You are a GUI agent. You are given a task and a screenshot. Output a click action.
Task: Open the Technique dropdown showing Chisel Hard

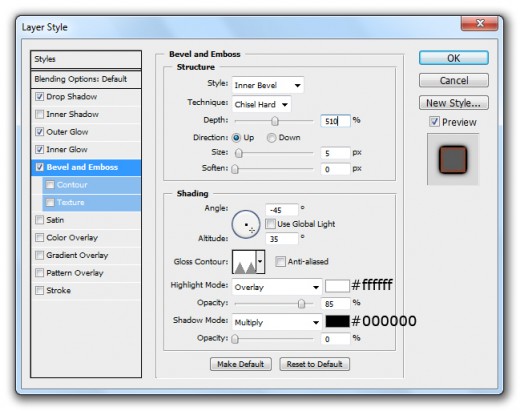click(x=261, y=104)
